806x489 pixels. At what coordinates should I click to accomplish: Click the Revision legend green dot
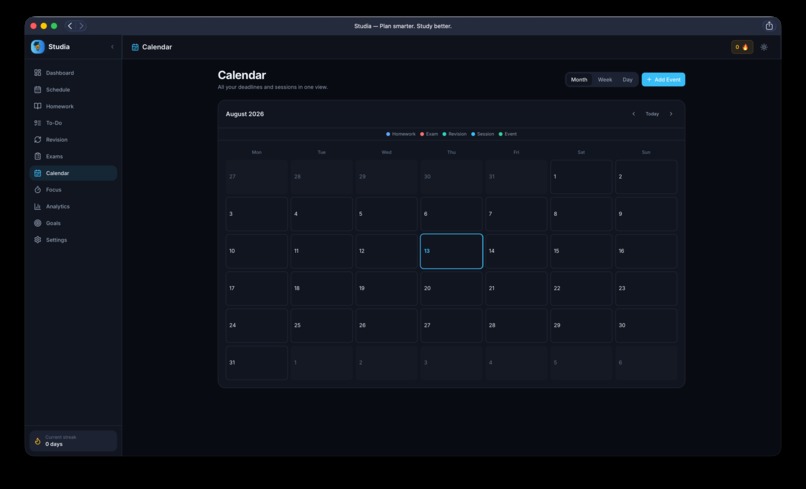coord(444,134)
